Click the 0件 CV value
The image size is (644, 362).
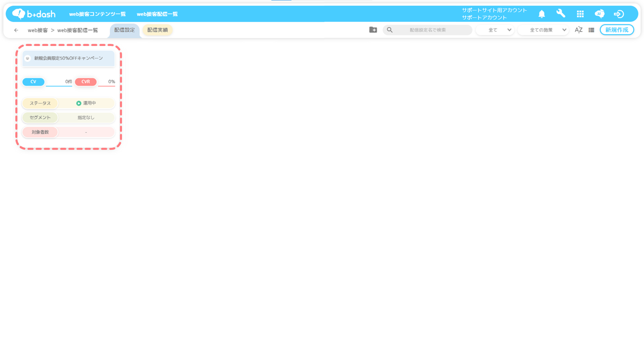(68, 82)
